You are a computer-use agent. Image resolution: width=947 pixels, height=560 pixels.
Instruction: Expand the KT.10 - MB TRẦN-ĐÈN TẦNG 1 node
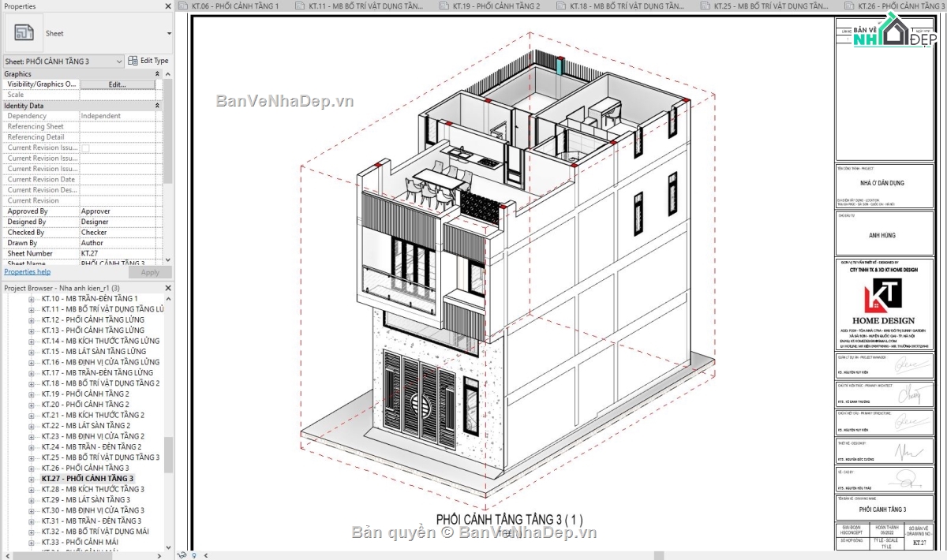pyautogui.click(x=32, y=299)
